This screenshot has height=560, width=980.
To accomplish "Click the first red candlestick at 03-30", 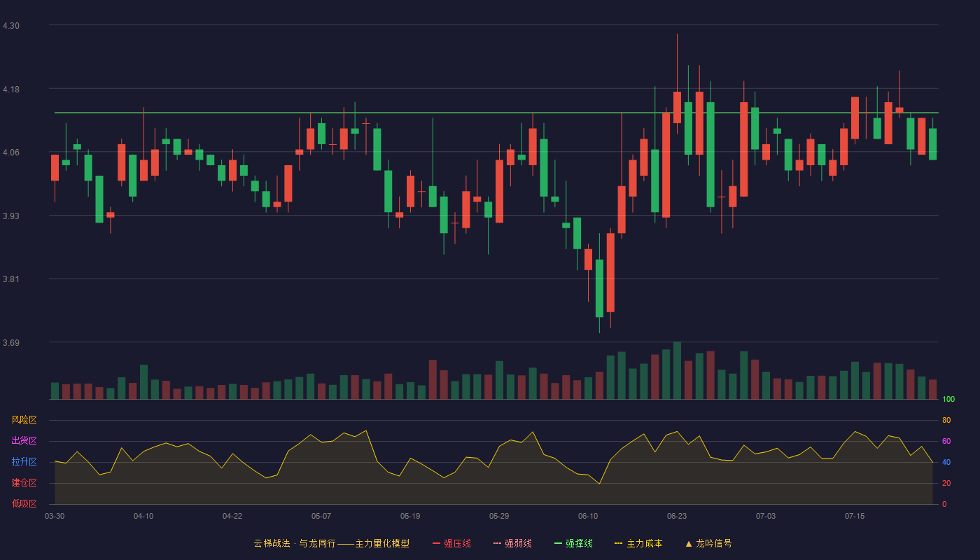I will tap(55, 167).
